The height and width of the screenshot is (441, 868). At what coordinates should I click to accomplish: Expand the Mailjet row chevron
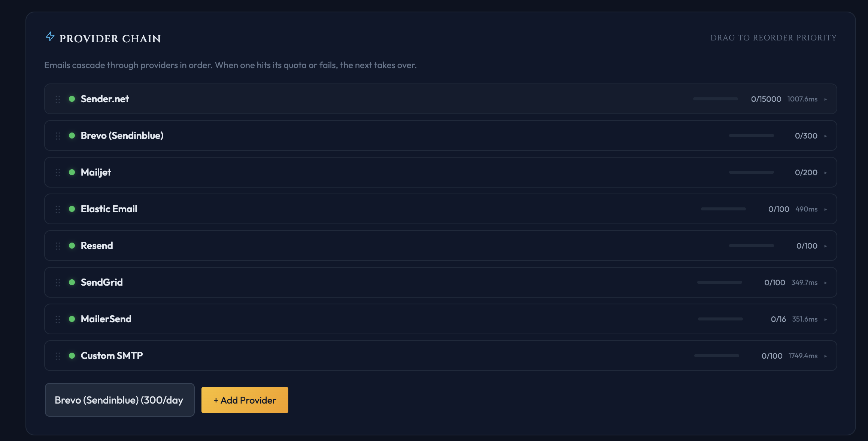[825, 173]
